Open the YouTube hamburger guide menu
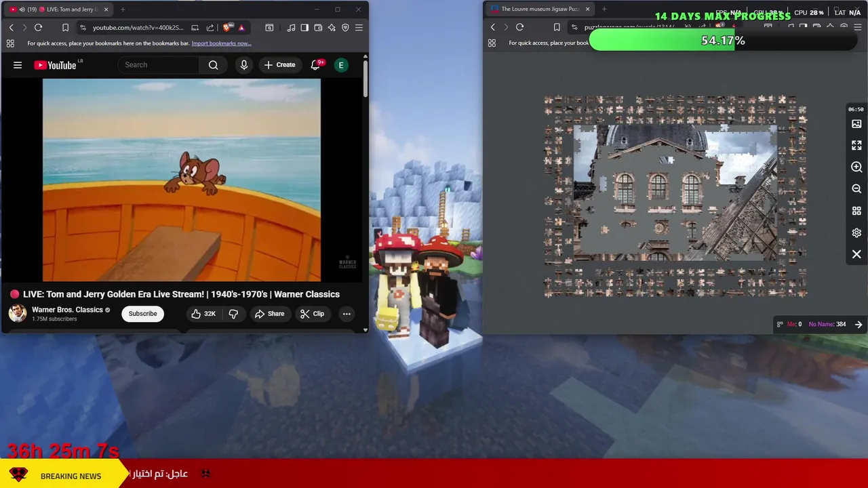Screen dimensions: 868x488 18,65
